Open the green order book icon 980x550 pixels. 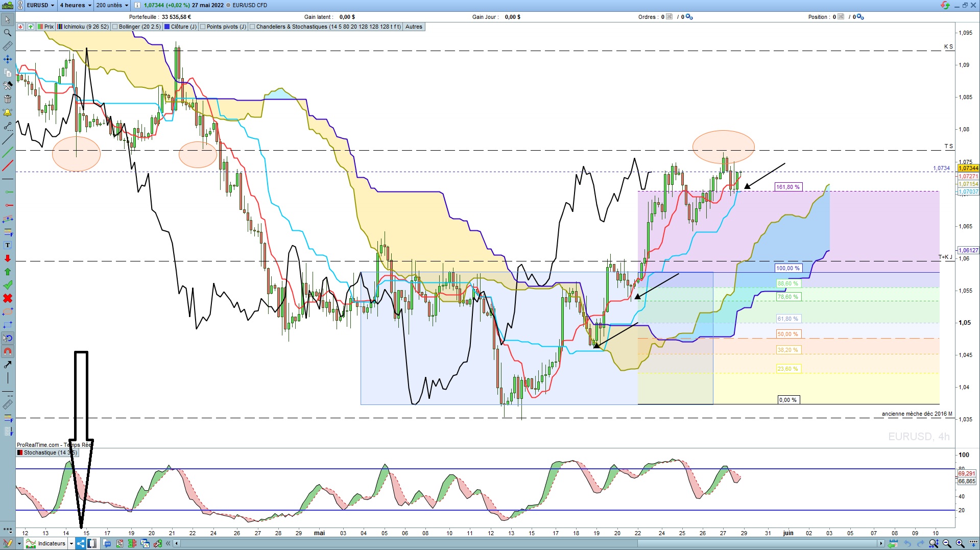click(x=132, y=544)
